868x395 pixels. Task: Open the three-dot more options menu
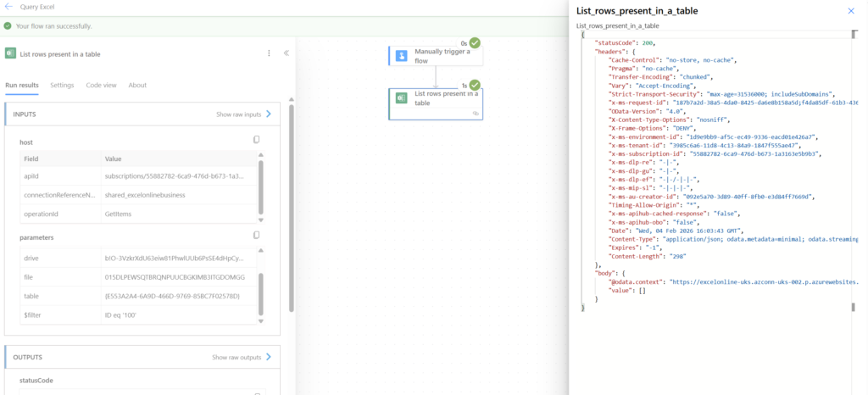click(x=269, y=53)
